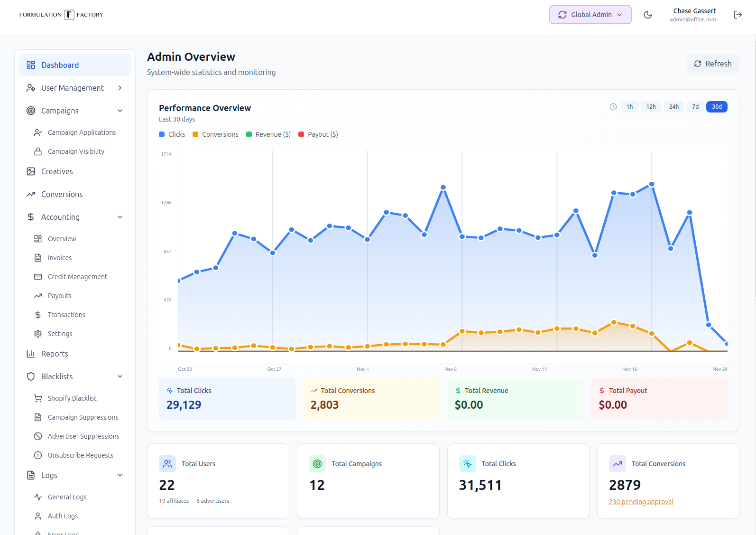
Task: Click the Campaign Visibility lock icon
Action: (38, 151)
